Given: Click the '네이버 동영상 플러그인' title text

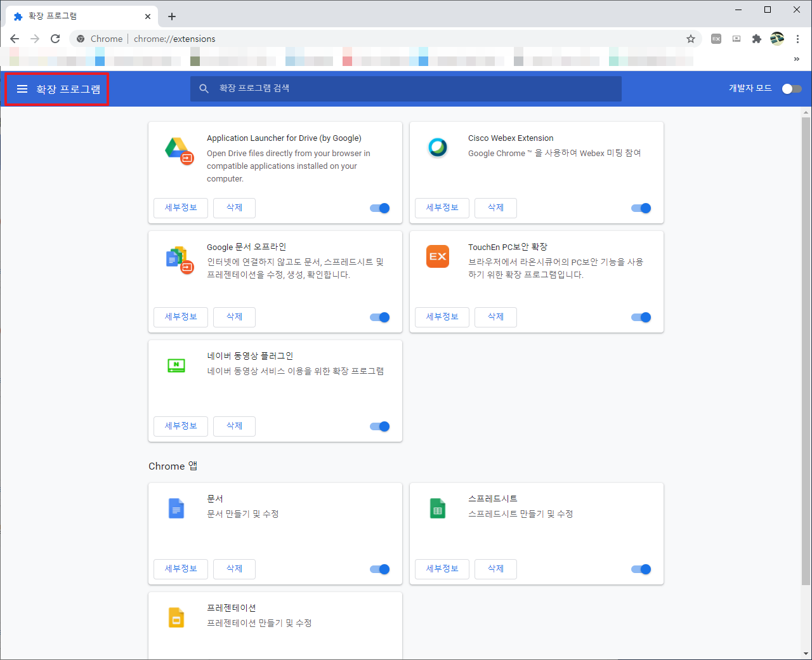Looking at the screenshot, I should coord(250,356).
